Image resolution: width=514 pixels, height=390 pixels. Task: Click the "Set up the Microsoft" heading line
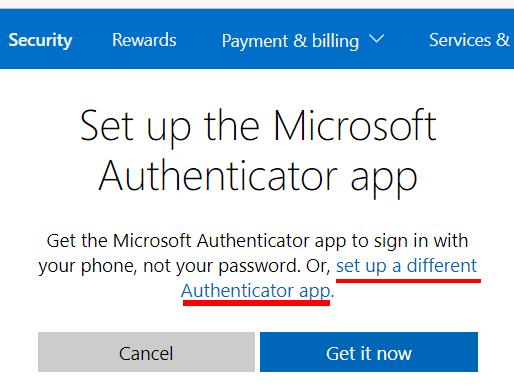click(x=258, y=126)
